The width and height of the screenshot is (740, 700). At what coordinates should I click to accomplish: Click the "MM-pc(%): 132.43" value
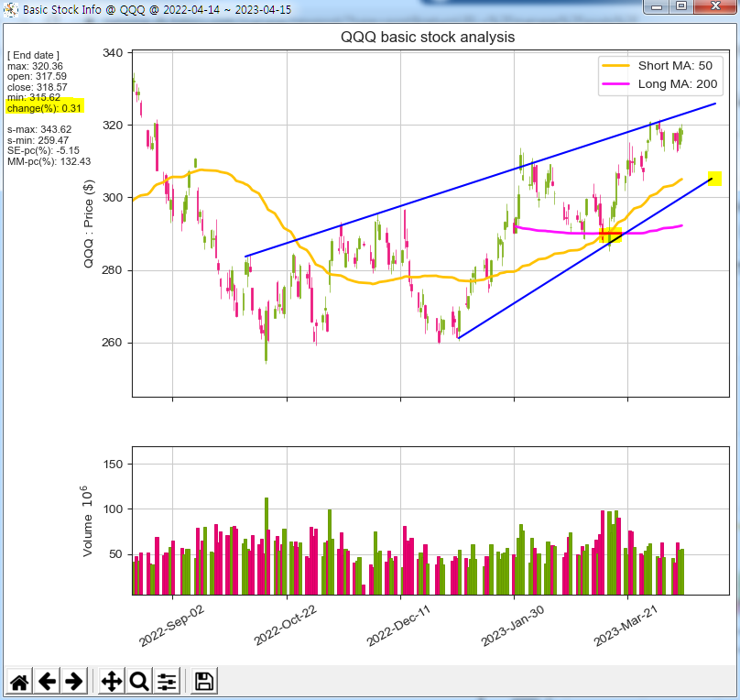49,161
